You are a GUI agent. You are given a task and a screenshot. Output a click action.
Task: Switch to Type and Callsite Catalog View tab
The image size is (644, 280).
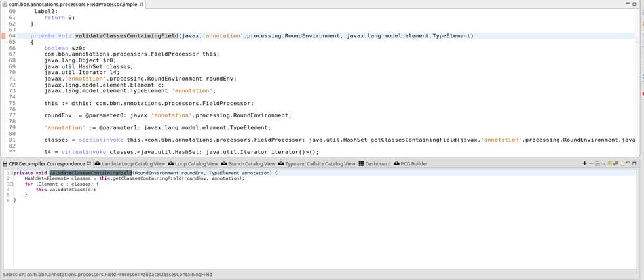point(316,164)
